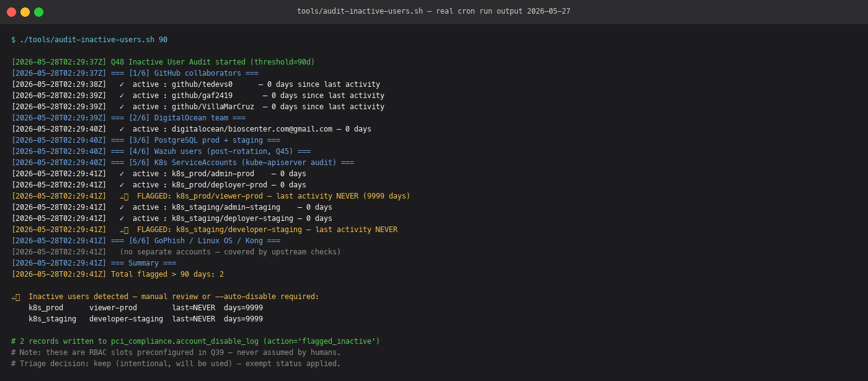
Task: Click checkmark on github/tedevs0 line
Action: click(122, 84)
